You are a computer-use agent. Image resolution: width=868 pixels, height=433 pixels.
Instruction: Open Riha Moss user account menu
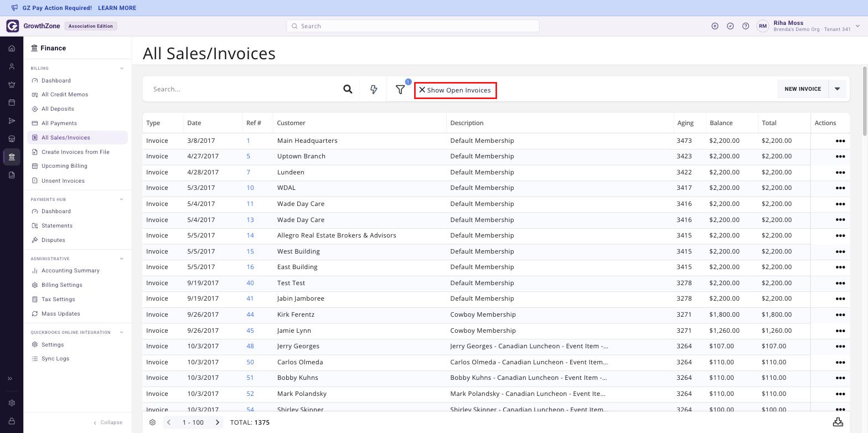click(x=808, y=26)
